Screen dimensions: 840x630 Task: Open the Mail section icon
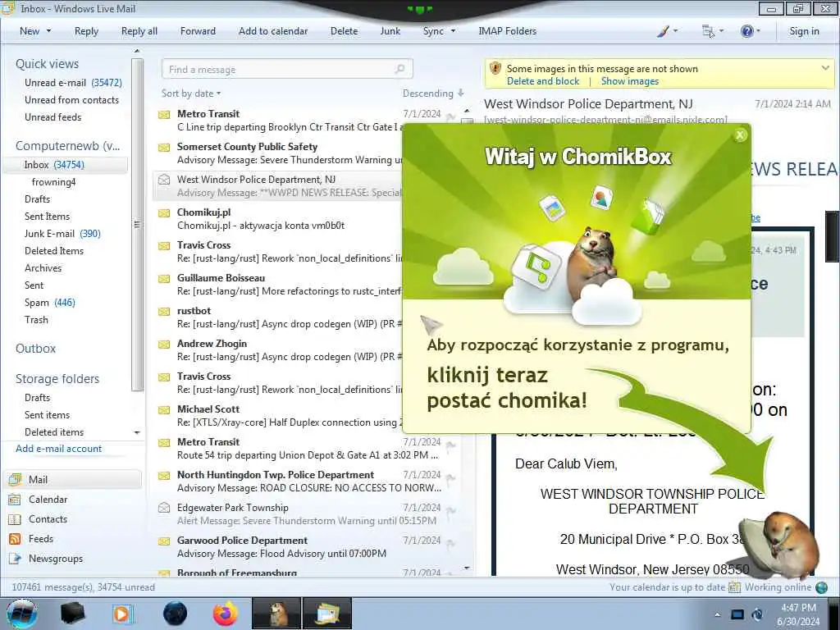15,479
